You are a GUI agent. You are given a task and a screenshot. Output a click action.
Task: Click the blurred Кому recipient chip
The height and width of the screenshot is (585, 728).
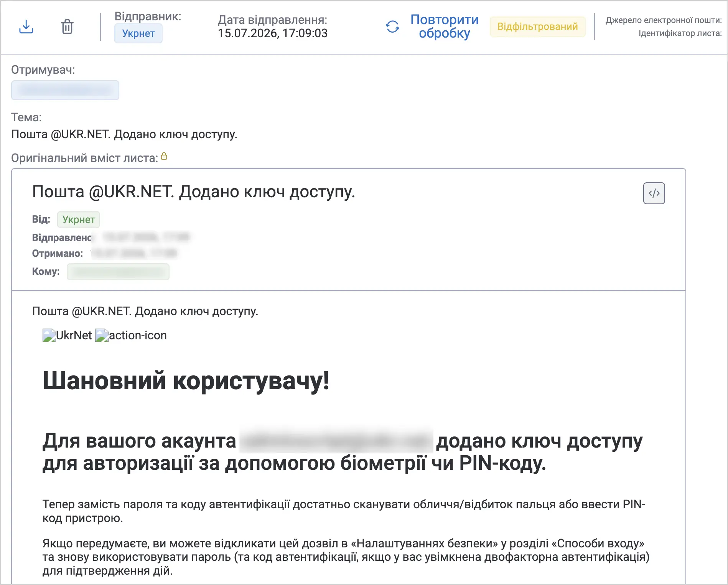coord(118,272)
